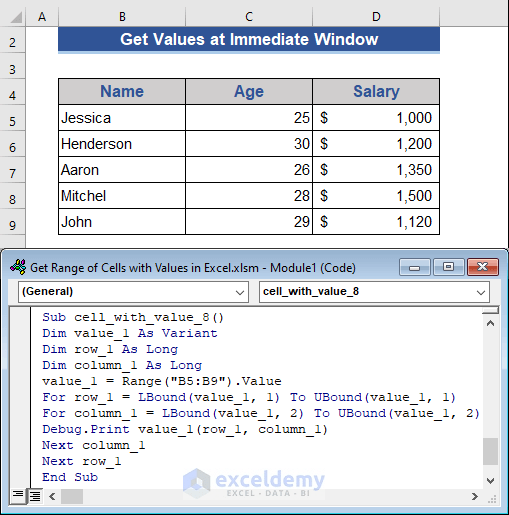The image size is (509, 515).
Task: Click the salary cell showing 1,500
Action: pyautogui.click(x=376, y=196)
